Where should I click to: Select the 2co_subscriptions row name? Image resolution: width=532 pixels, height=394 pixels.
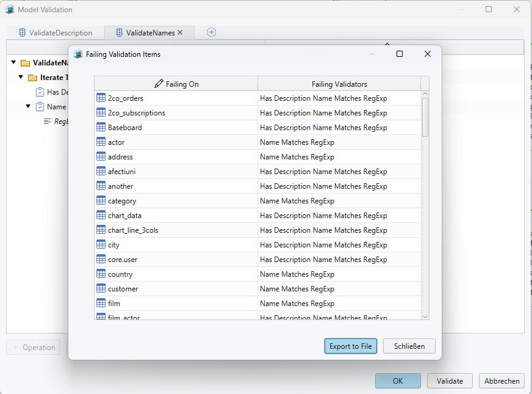pyautogui.click(x=137, y=113)
